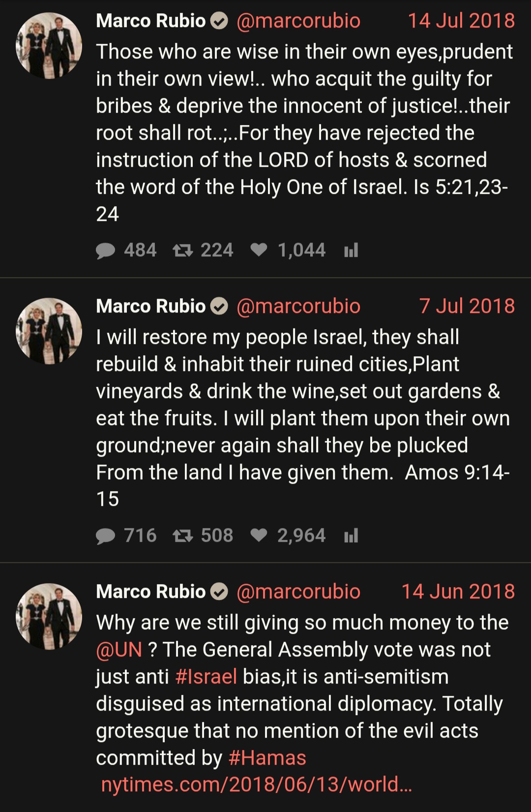Tap the #Israel hashtag
Image resolution: width=531 pixels, height=812 pixels.
(x=206, y=677)
